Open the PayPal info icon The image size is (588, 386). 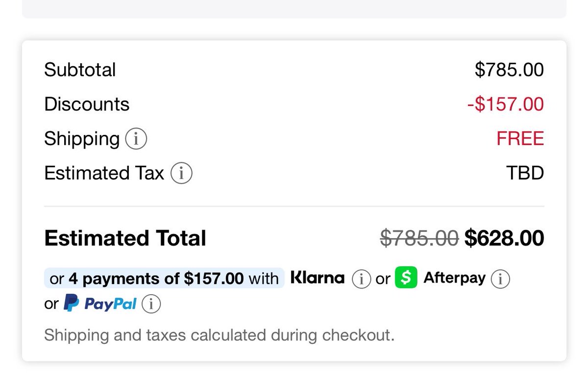(x=151, y=305)
